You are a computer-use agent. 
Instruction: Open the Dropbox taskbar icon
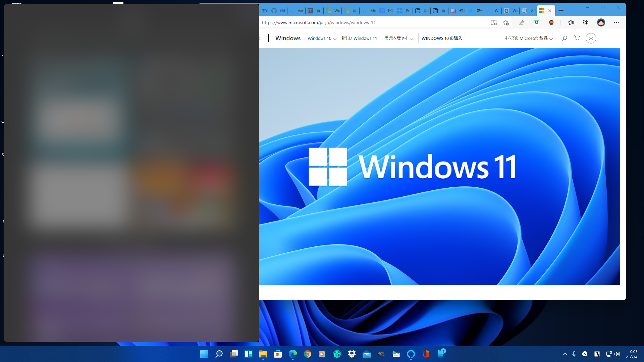[x=352, y=354]
